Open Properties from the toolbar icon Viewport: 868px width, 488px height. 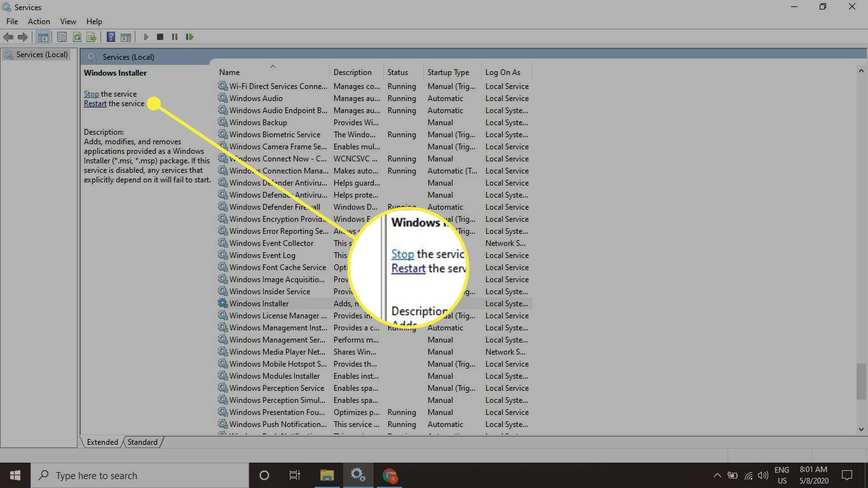coord(62,37)
